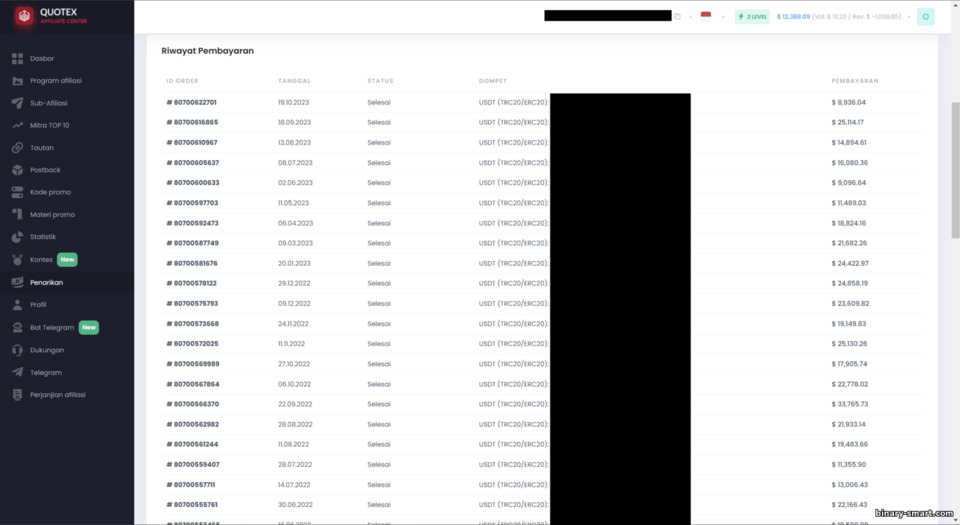Click the teal profile circle button
Image resolution: width=960 pixels, height=525 pixels.
point(926,17)
